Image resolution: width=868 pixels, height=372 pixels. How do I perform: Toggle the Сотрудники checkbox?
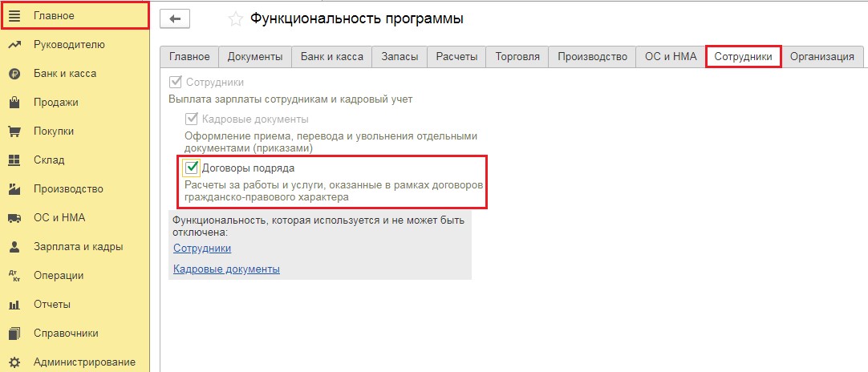click(x=176, y=82)
